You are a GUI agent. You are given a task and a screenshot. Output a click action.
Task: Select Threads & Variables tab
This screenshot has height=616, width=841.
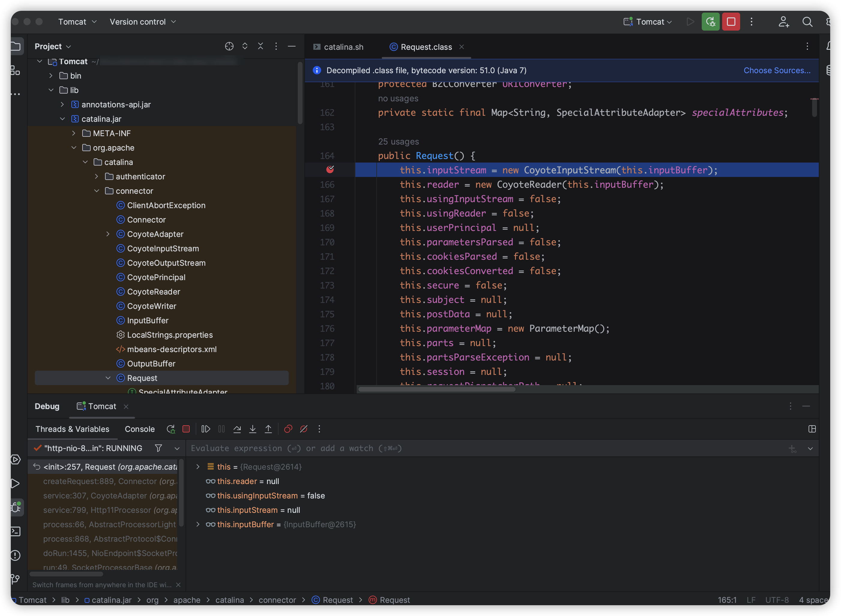[72, 429]
